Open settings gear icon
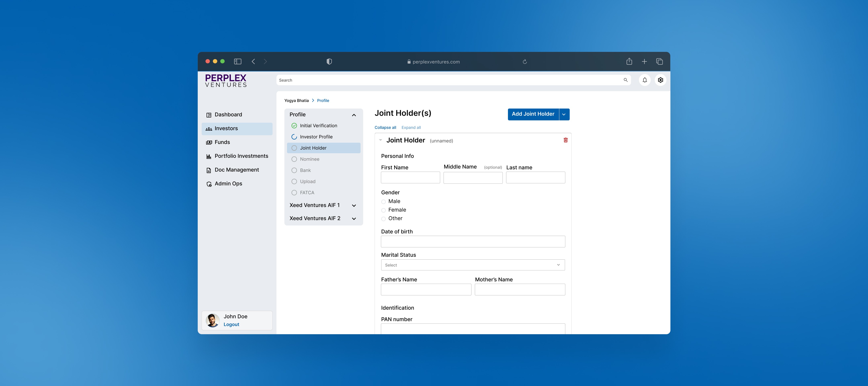This screenshot has height=386, width=868. (660, 80)
